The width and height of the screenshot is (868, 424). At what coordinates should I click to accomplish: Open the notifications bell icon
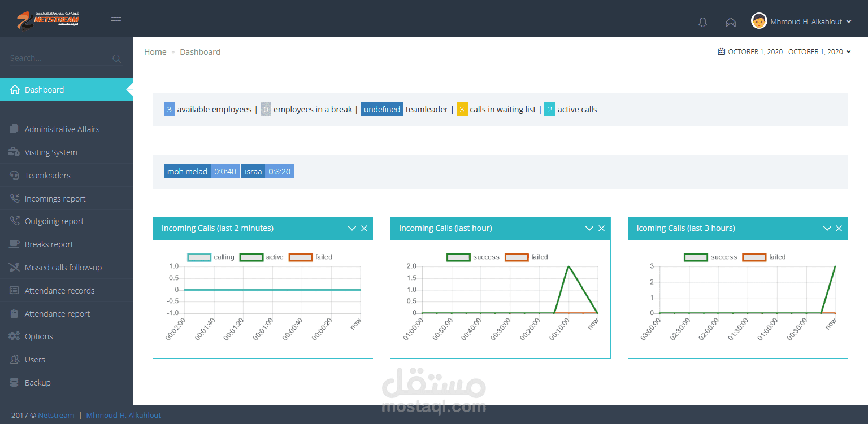pyautogui.click(x=702, y=22)
